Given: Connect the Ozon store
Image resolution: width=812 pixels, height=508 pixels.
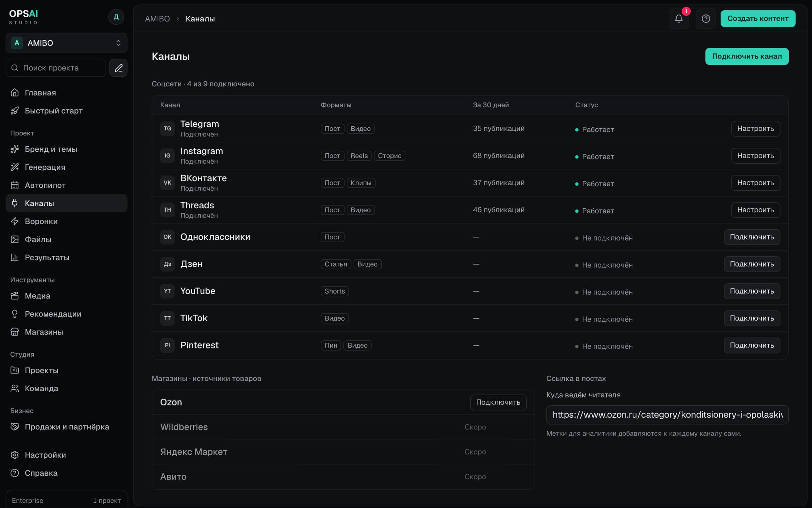Looking at the screenshot, I should pyautogui.click(x=498, y=402).
